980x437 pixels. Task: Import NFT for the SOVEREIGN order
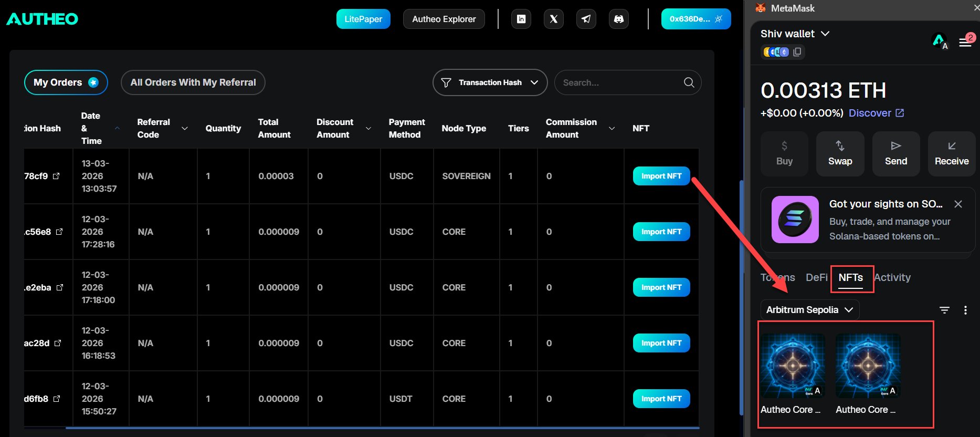(661, 176)
